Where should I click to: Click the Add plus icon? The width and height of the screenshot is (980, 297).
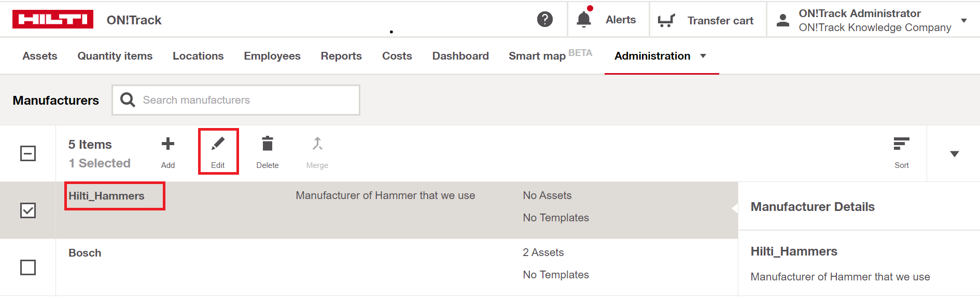click(x=168, y=144)
